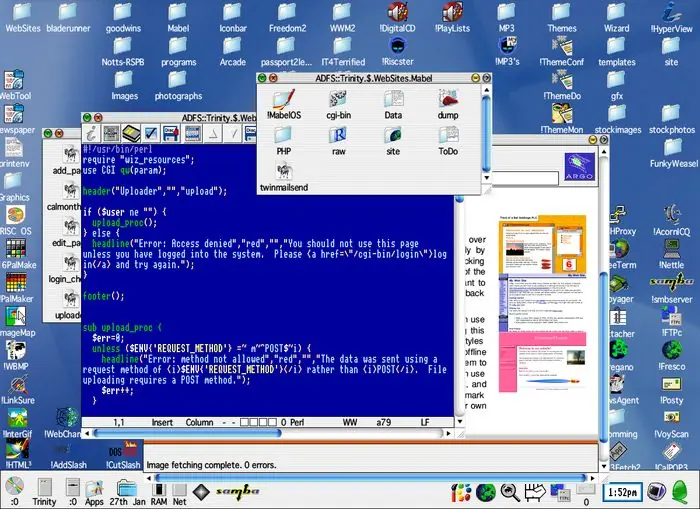
Task: Select the dump file in Mabel window
Action: (448, 104)
